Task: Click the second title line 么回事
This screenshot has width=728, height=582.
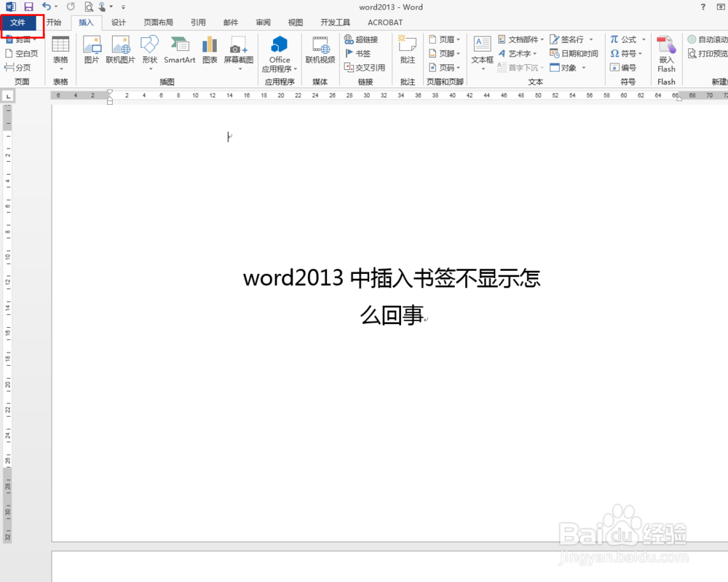Action: coord(392,315)
